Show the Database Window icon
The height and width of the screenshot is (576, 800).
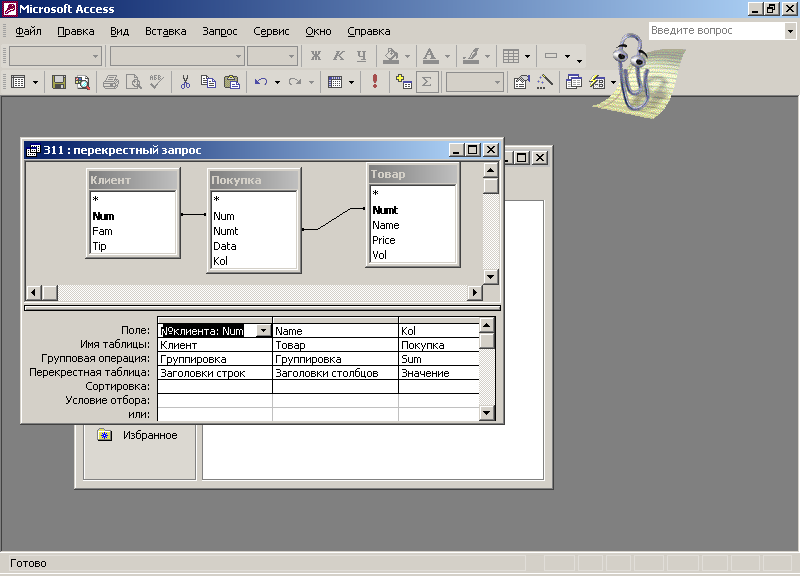point(574,82)
